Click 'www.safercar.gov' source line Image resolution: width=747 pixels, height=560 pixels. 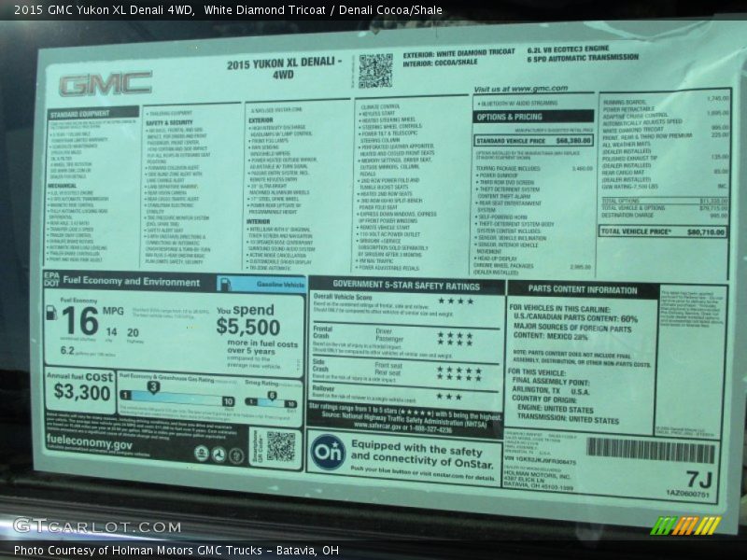(402, 428)
